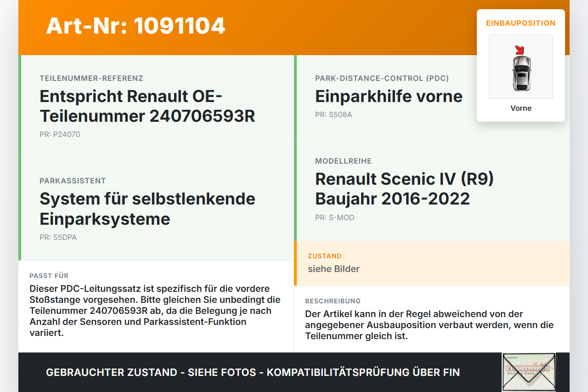588x392 pixels.
Task: Click the "MODELLREIHE" label
Action: point(343,161)
